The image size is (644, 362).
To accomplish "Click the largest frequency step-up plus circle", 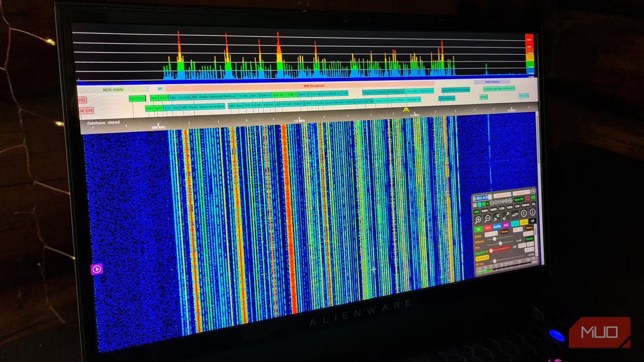I will pyautogui.click(x=510, y=201).
